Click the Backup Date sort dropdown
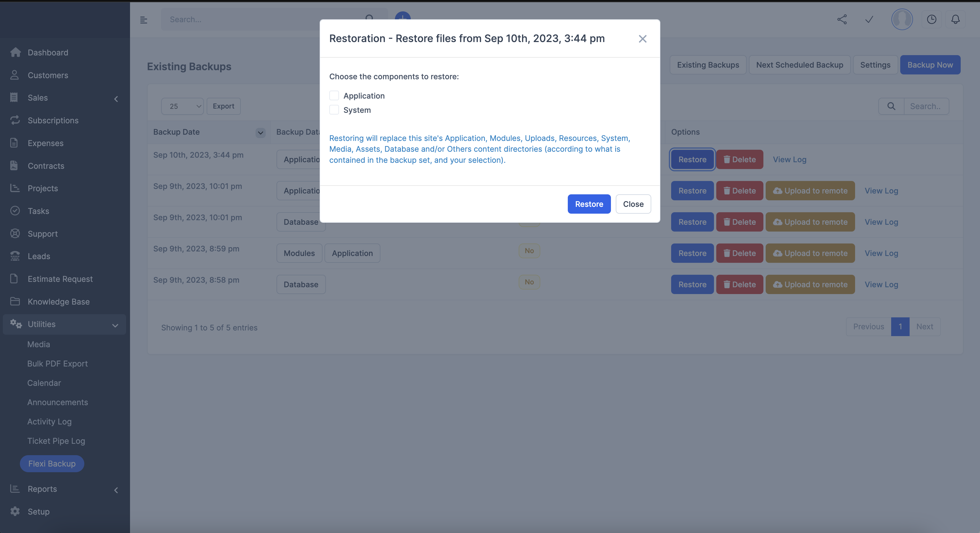The width and height of the screenshot is (980, 533). coord(260,132)
